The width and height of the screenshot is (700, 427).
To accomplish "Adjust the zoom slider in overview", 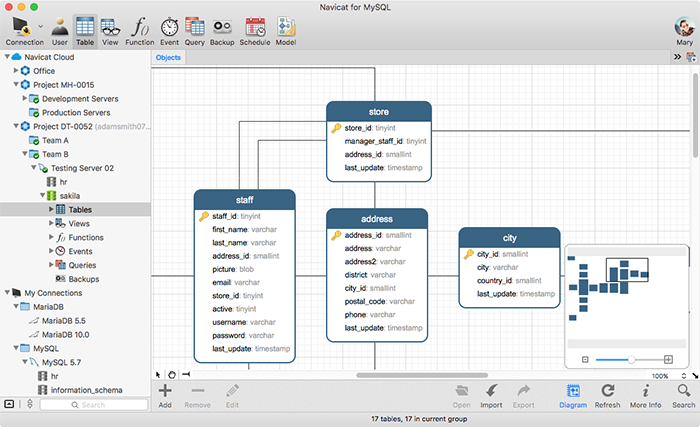I will [x=631, y=360].
